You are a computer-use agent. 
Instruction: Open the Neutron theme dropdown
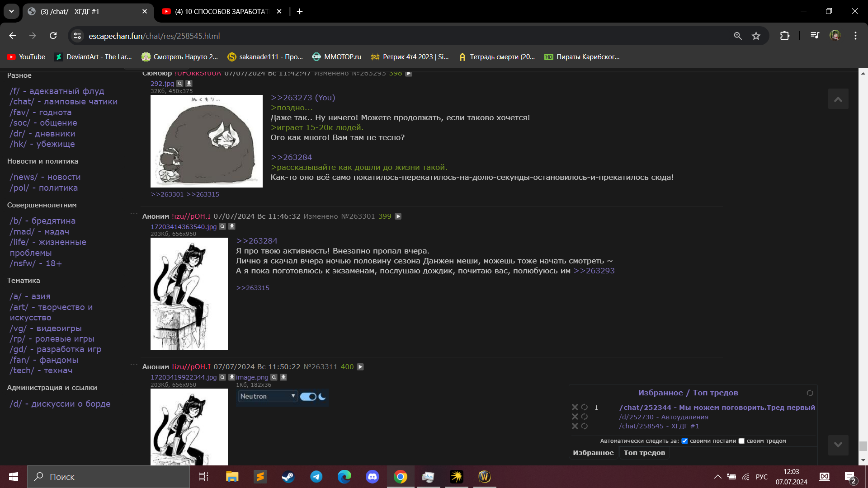pyautogui.click(x=268, y=396)
